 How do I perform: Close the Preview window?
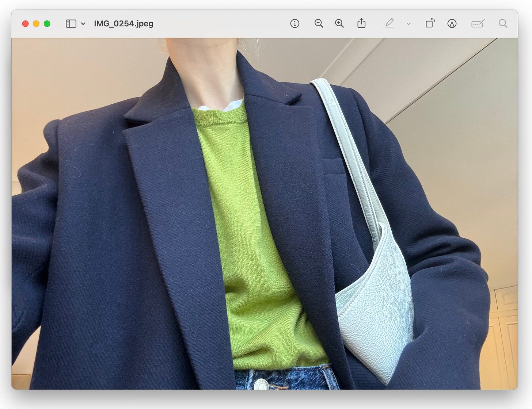pos(25,24)
